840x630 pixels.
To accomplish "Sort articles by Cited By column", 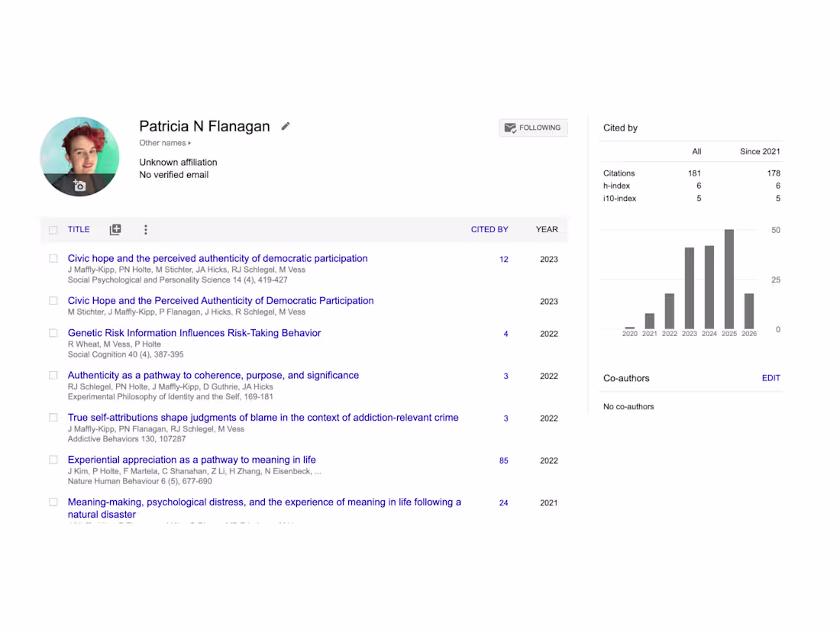I will click(x=489, y=229).
